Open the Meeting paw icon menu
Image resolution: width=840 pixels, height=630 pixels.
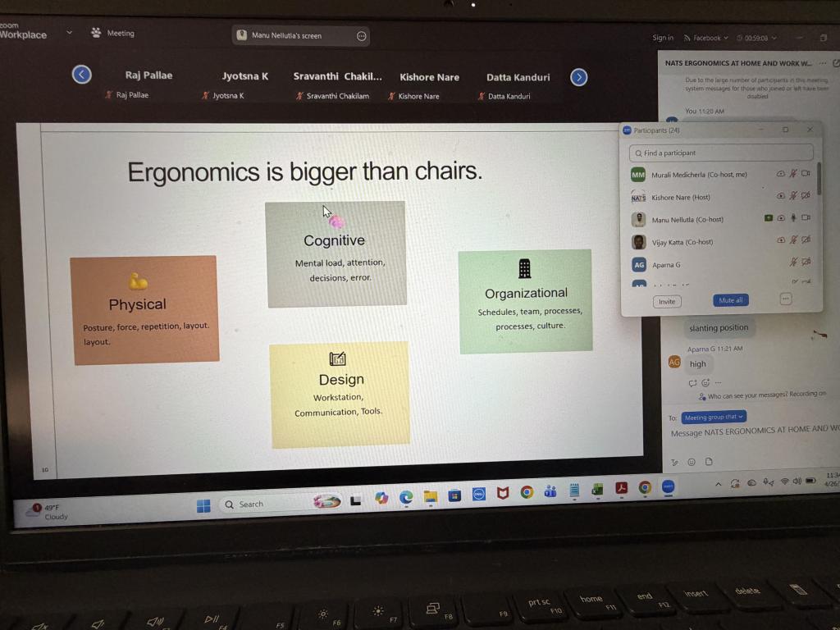96,33
